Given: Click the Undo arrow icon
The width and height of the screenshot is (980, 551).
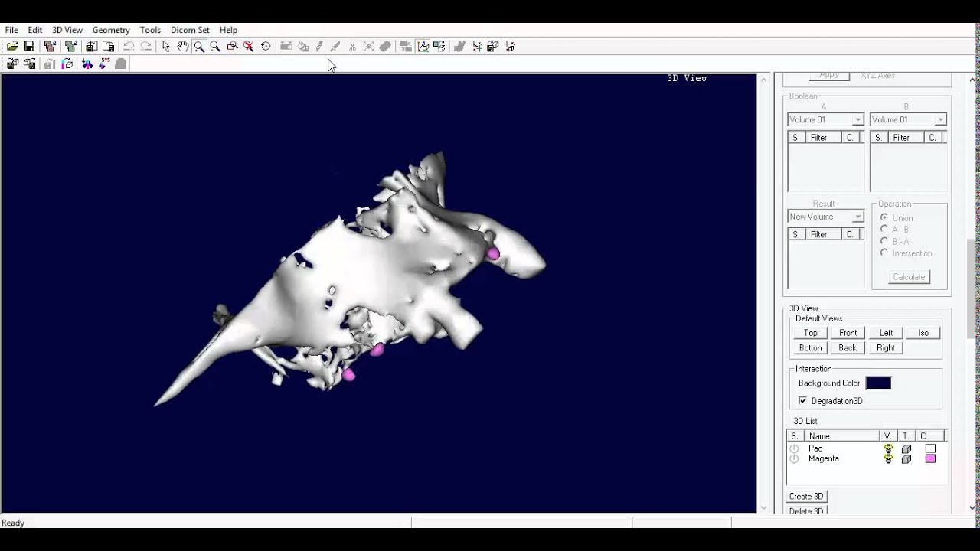Looking at the screenshot, I should tap(129, 47).
